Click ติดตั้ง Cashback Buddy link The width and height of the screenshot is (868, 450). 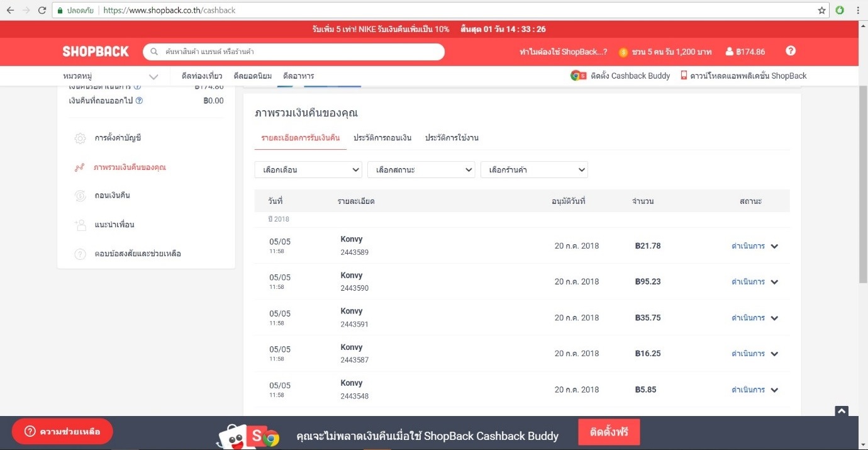point(631,76)
